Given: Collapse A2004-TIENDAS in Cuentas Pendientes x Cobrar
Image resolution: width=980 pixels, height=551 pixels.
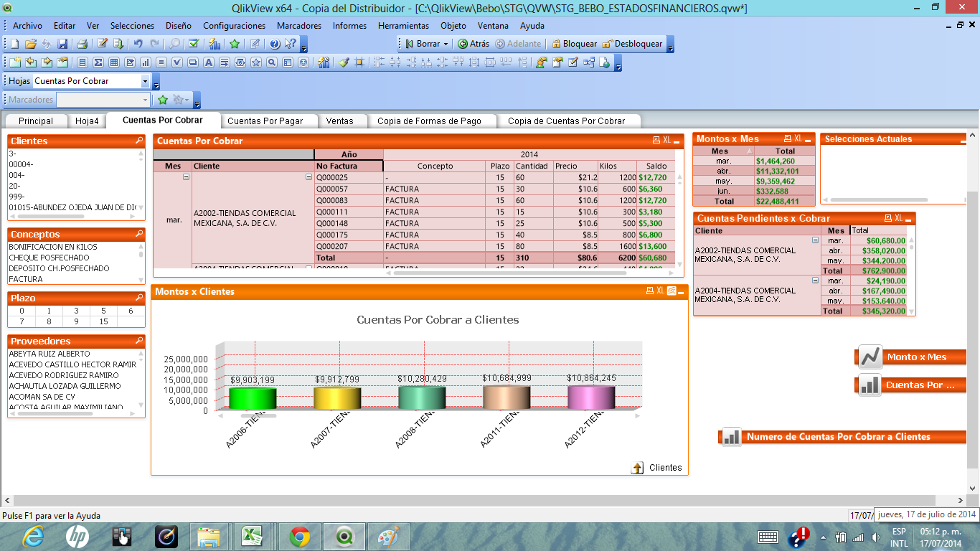Looking at the screenshot, I should tap(815, 281).
